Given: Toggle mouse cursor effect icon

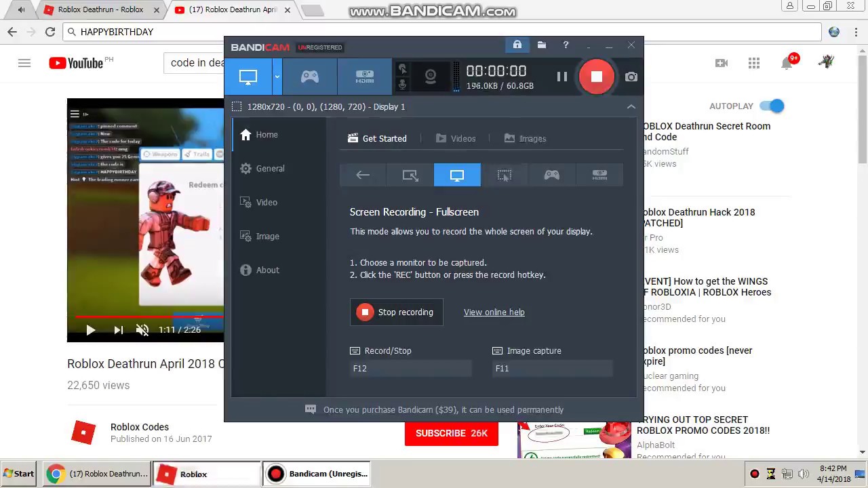Looking at the screenshot, I should [x=403, y=68].
